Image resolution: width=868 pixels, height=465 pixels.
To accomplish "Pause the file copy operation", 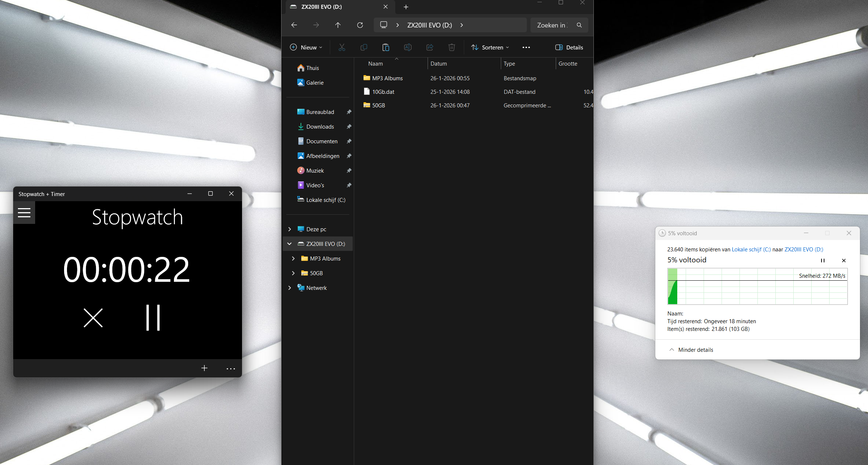I will [823, 261].
